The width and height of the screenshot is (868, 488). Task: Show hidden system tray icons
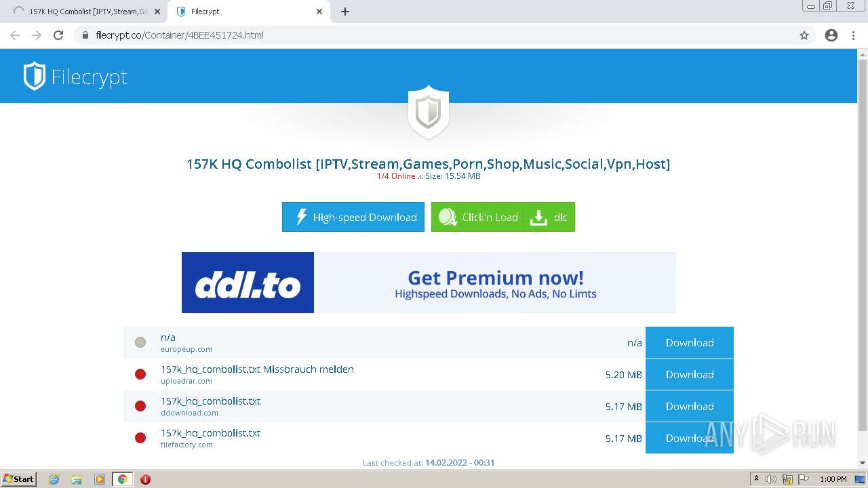pos(756,479)
